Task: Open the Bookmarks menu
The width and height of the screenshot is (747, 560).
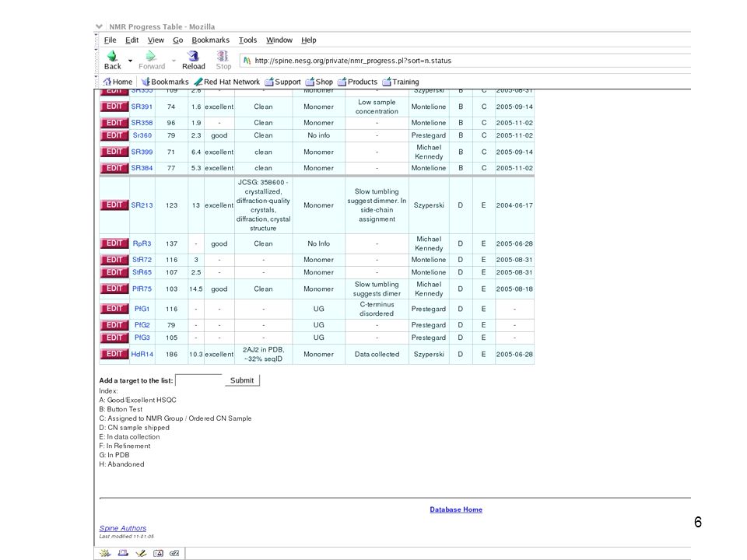Action: 211,40
